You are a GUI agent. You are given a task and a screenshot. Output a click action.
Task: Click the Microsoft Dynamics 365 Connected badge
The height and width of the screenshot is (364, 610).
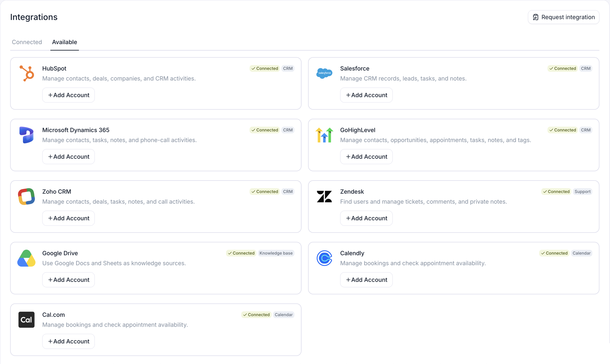(x=264, y=130)
